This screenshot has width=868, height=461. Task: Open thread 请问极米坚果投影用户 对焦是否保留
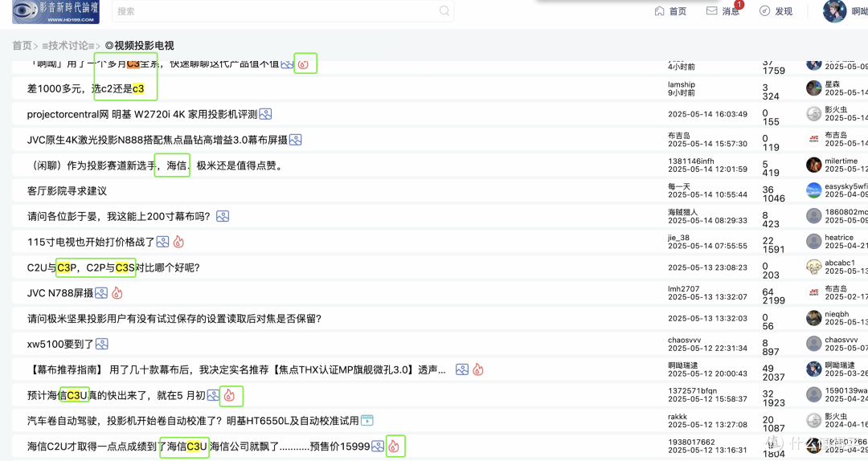(174, 318)
